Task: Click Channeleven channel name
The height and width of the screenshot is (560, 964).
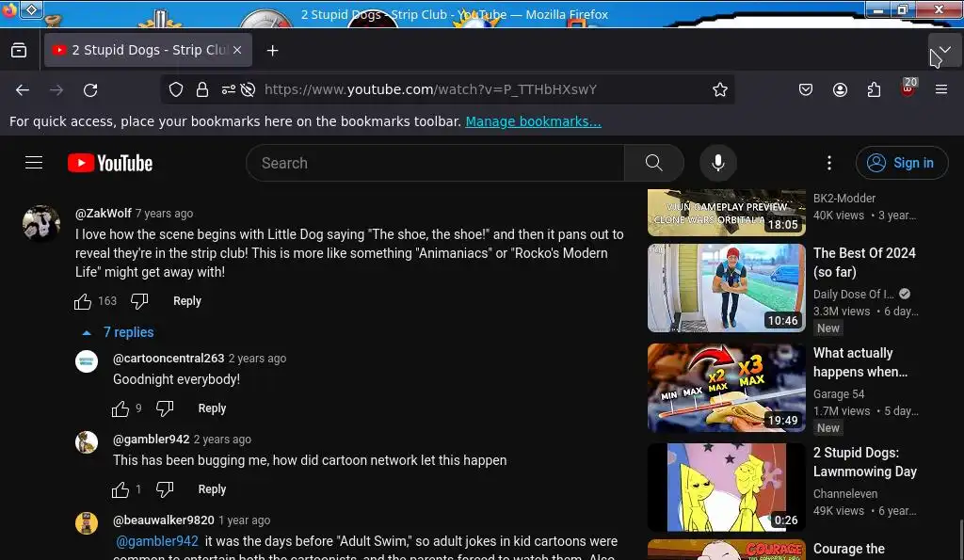Action: click(845, 494)
